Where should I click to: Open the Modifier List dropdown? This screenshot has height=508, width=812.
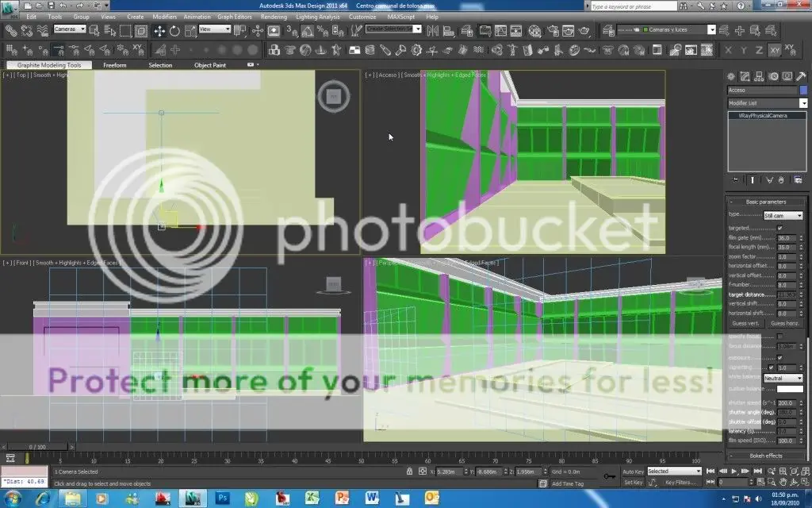tap(768, 103)
